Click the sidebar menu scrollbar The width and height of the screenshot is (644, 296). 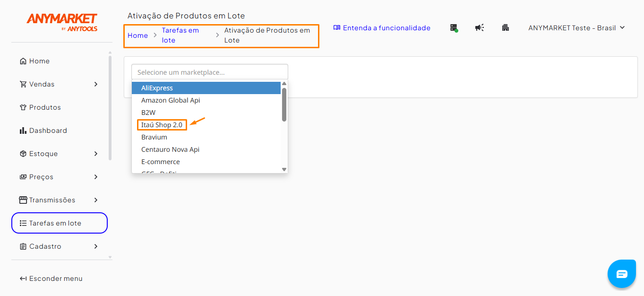coord(110,108)
